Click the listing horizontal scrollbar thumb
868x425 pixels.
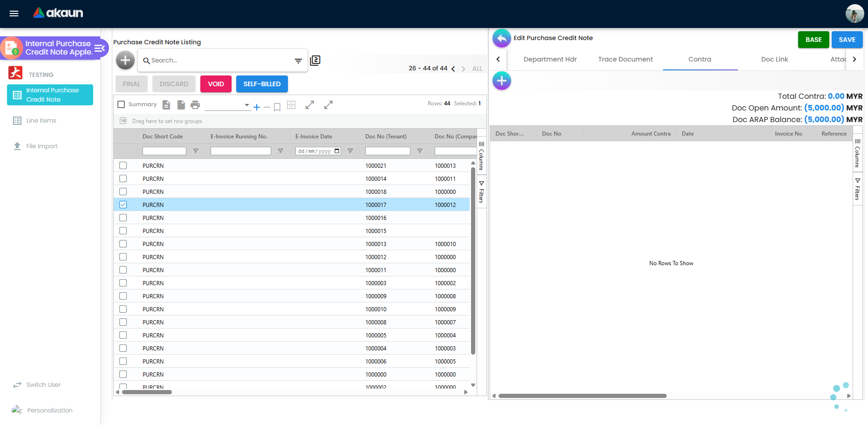pos(147,392)
